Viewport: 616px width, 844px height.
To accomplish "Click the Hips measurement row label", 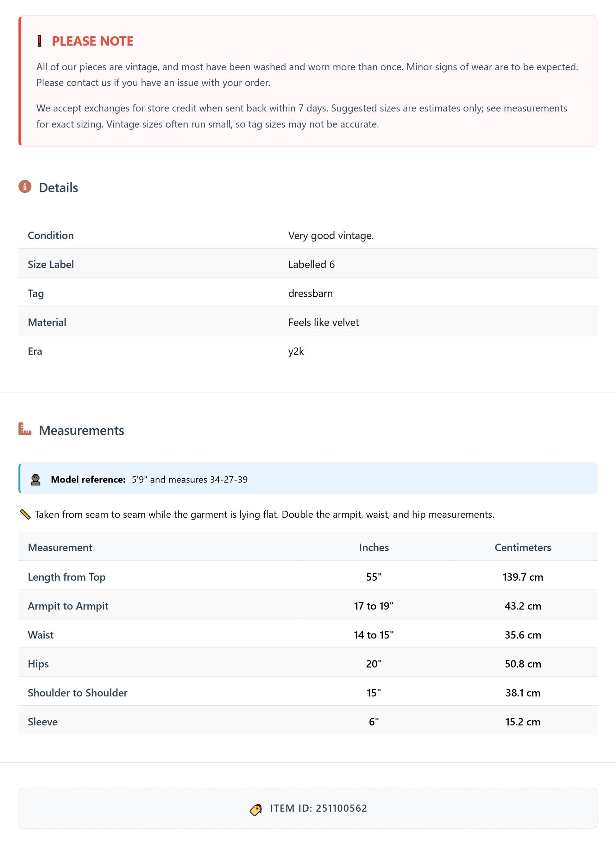I will click(x=38, y=664).
